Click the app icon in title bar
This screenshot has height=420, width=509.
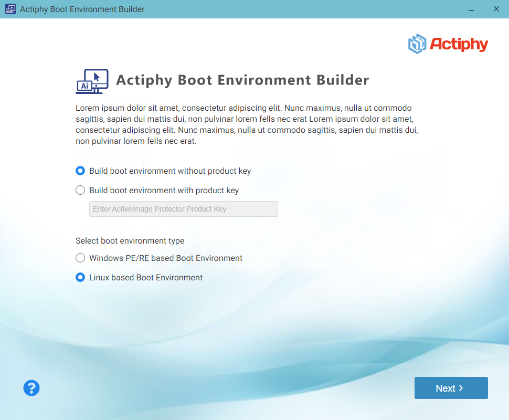(10, 9)
